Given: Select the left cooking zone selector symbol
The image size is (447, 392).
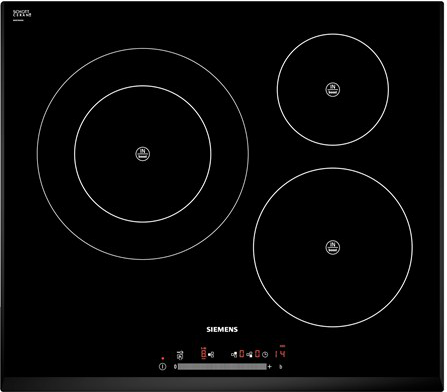Looking at the screenshot, I should click(211, 355).
